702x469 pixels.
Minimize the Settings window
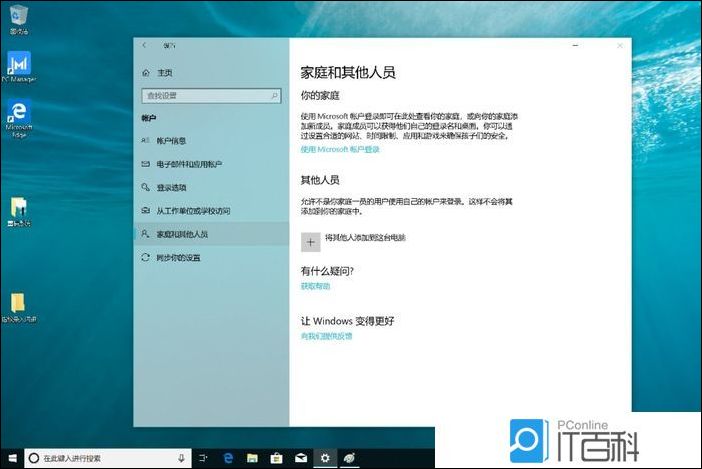click(575, 45)
